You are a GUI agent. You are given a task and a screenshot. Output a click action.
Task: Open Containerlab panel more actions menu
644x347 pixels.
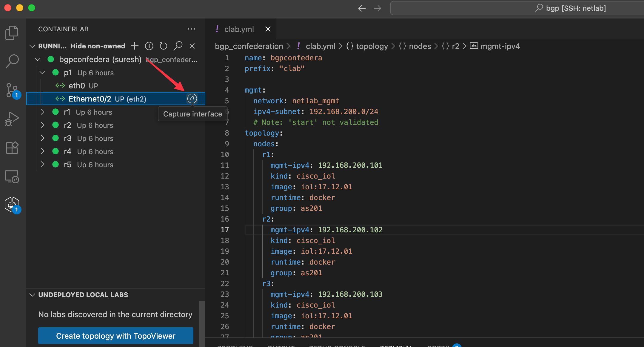click(x=191, y=29)
